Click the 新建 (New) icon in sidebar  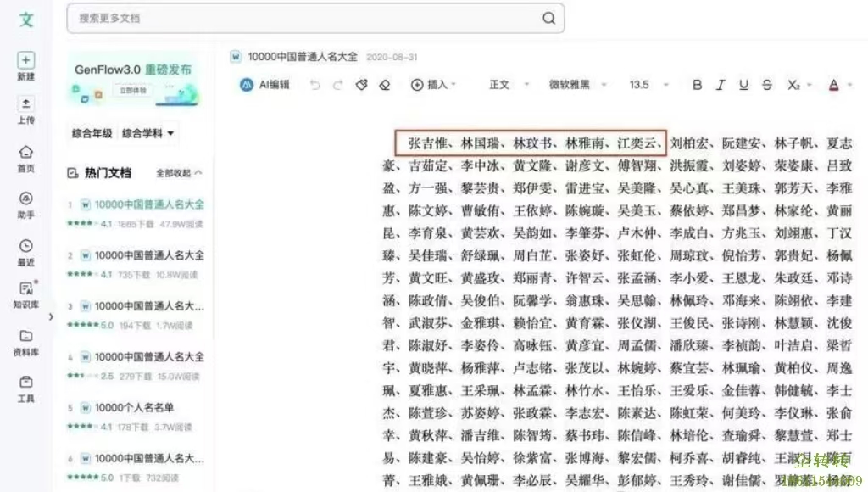pos(26,61)
